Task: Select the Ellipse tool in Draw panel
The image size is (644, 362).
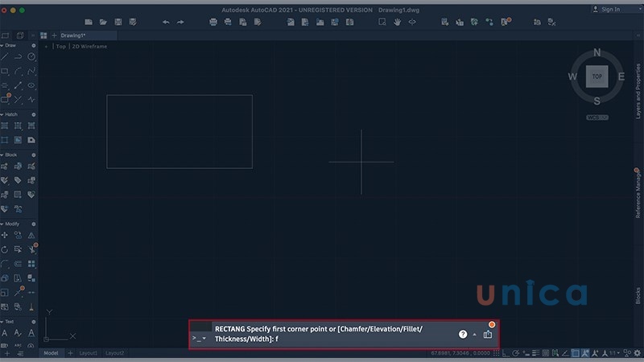Action: 31,85
